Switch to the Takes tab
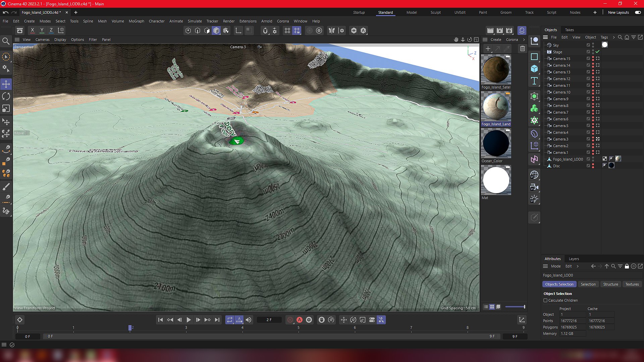This screenshot has height=362, width=644. pyautogui.click(x=570, y=30)
